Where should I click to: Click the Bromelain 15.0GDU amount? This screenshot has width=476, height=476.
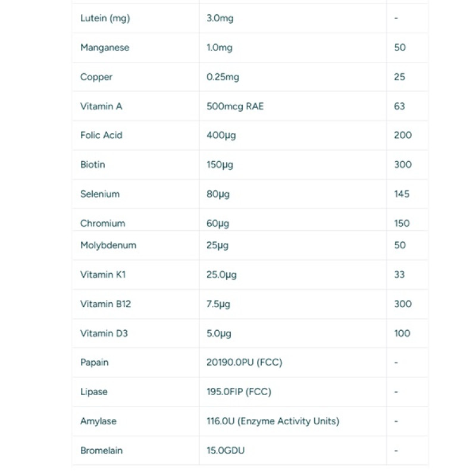(226, 450)
